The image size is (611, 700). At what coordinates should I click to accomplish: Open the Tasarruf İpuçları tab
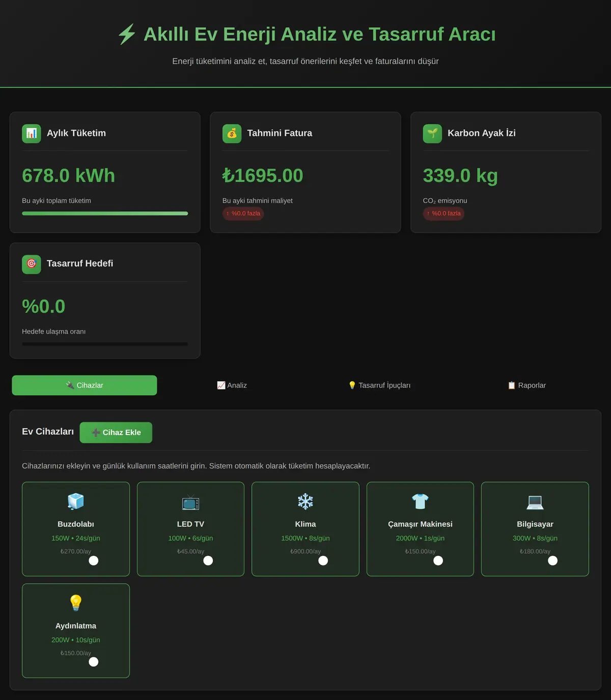[x=379, y=385]
